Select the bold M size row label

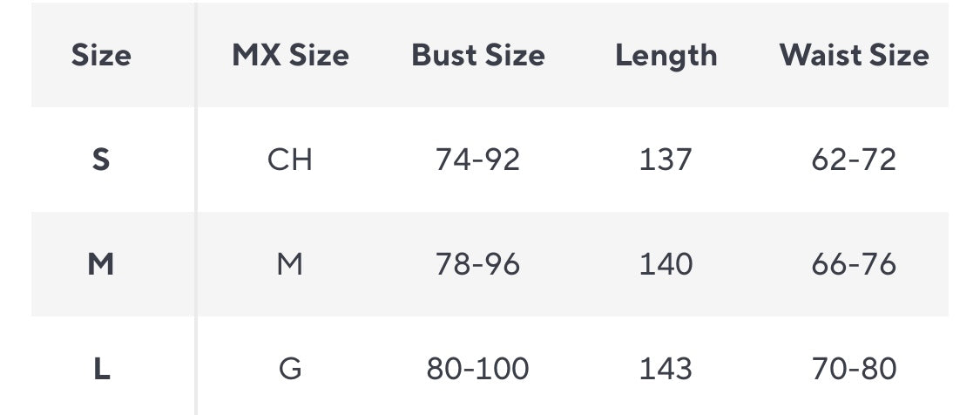[x=101, y=264]
